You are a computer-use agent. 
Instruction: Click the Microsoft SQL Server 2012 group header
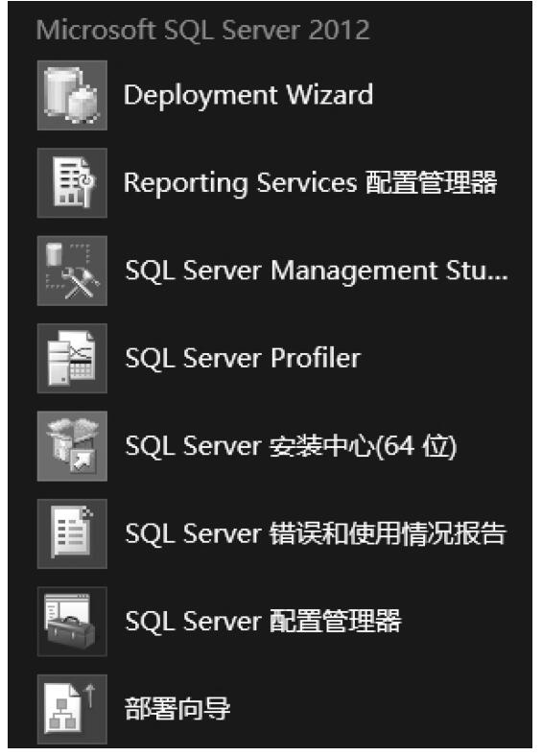pos(203,30)
